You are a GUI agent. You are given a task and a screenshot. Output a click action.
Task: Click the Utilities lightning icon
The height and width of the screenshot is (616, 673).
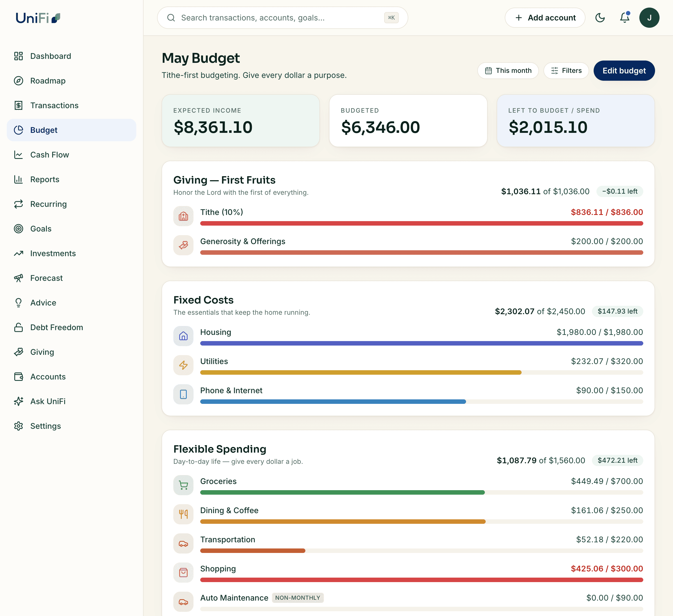[x=183, y=365]
